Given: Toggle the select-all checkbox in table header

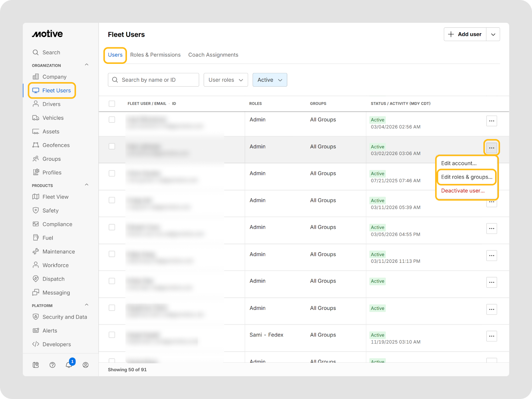Looking at the screenshot, I should [112, 104].
